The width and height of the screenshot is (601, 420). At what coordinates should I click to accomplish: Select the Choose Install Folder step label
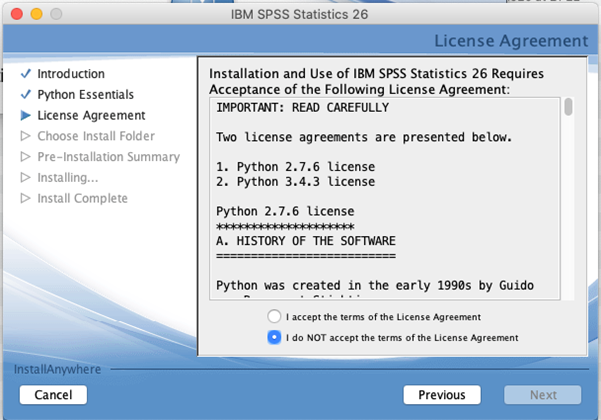click(96, 136)
